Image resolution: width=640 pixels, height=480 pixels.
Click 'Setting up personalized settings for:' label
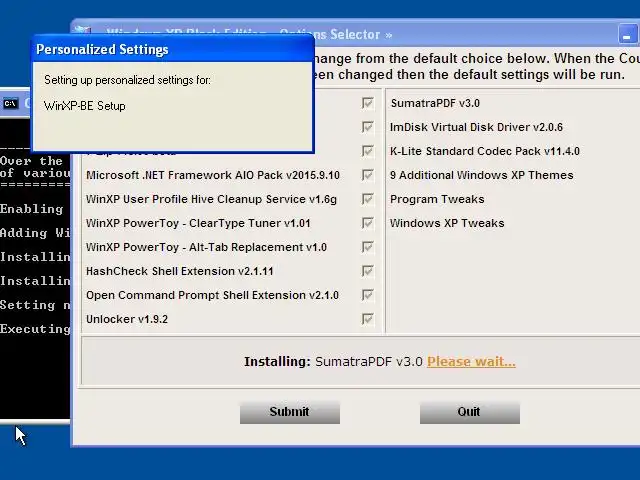(127, 80)
